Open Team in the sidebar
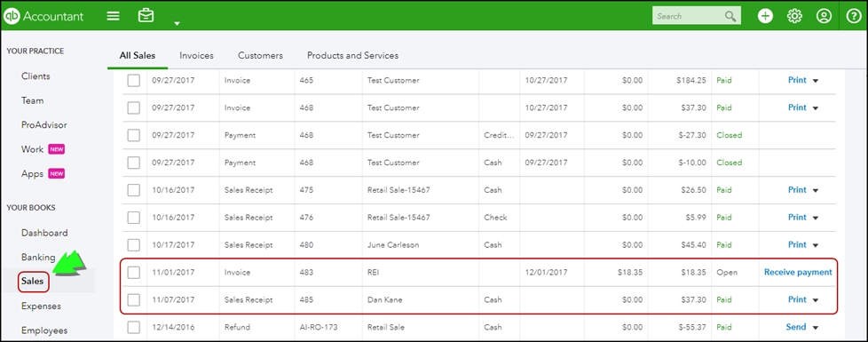 [x=32, y=100]
